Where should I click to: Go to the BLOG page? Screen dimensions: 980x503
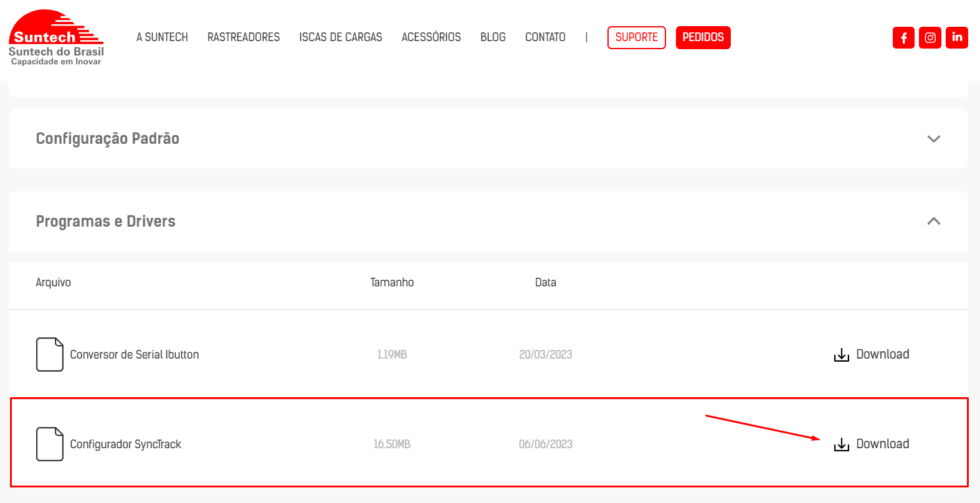[x=493, y=37]
